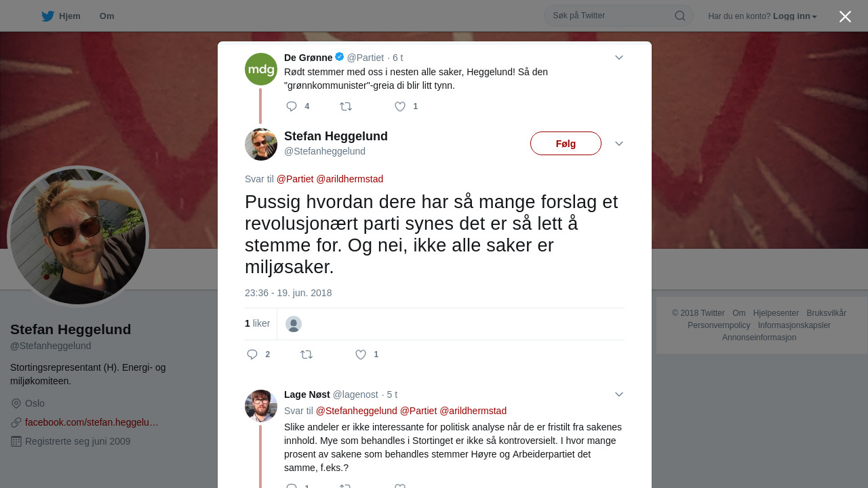Retweet the De Grønne tweet
The height and width of the screenshot is (488, 868).
point(346,106)
